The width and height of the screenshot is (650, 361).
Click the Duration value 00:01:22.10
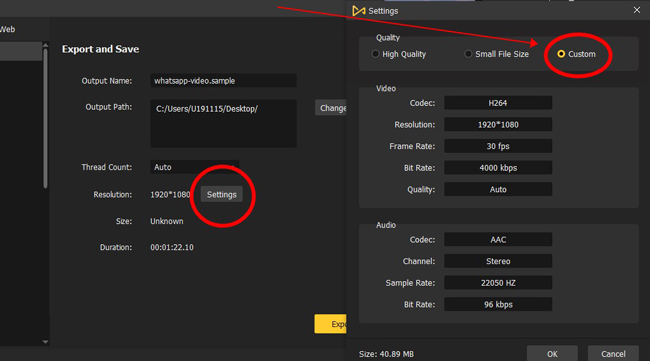pos(172,247)
